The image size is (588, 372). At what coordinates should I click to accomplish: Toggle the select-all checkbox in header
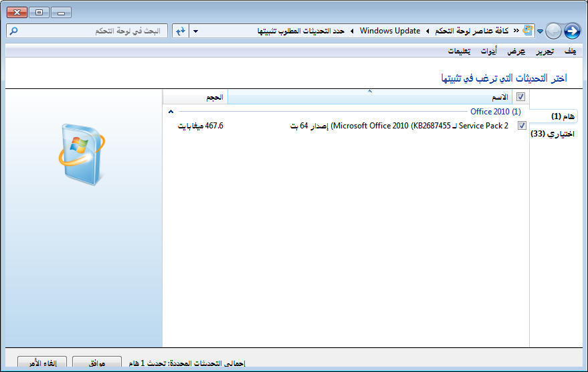[x=521, y=98]
